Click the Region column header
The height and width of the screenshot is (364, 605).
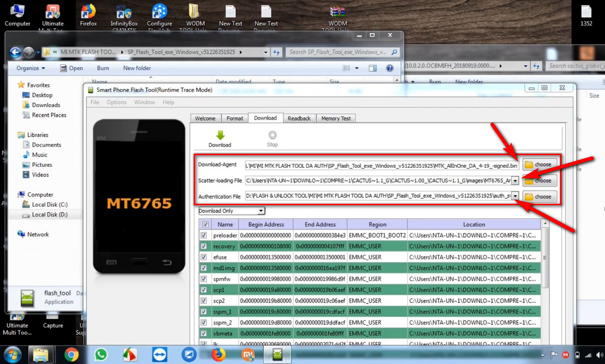[x=378, y=224]
